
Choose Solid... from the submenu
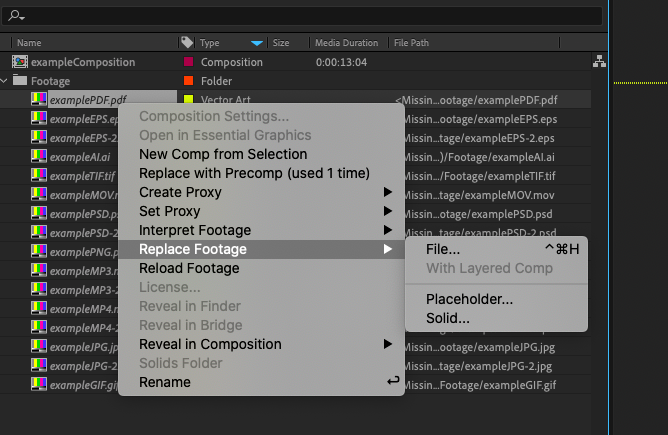click(x=448, y=318)
